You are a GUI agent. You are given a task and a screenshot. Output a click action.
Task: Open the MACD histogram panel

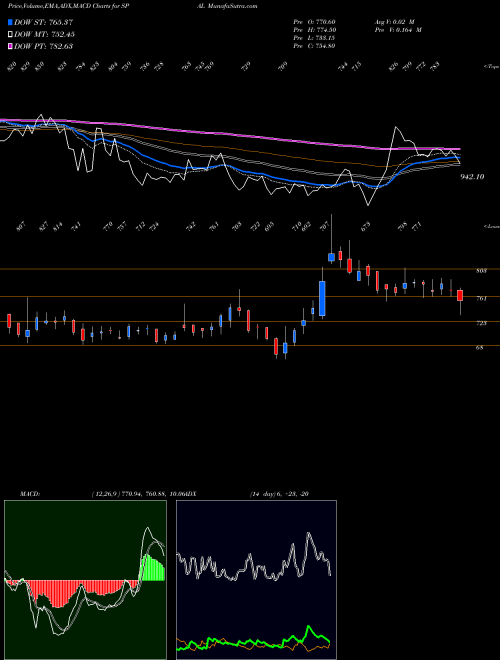(x=85, y=580)
